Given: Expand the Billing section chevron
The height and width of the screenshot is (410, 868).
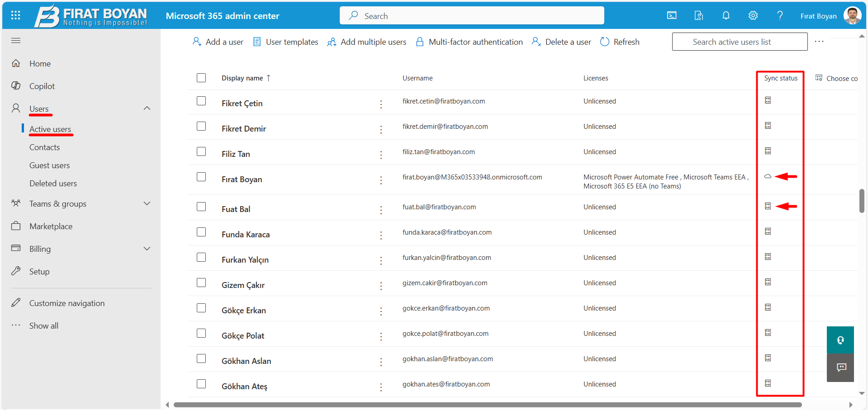Looking at the screenshot, I should [x=147, y=249].
